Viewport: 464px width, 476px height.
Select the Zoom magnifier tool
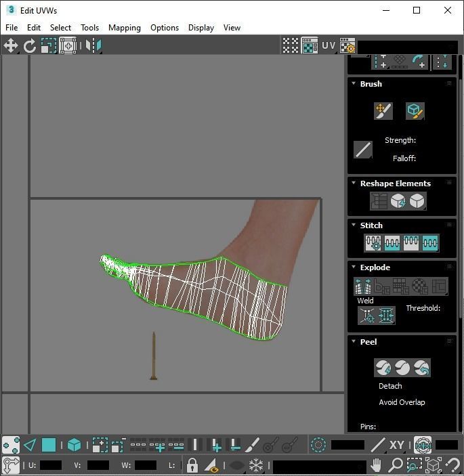(x=396, y=465)
